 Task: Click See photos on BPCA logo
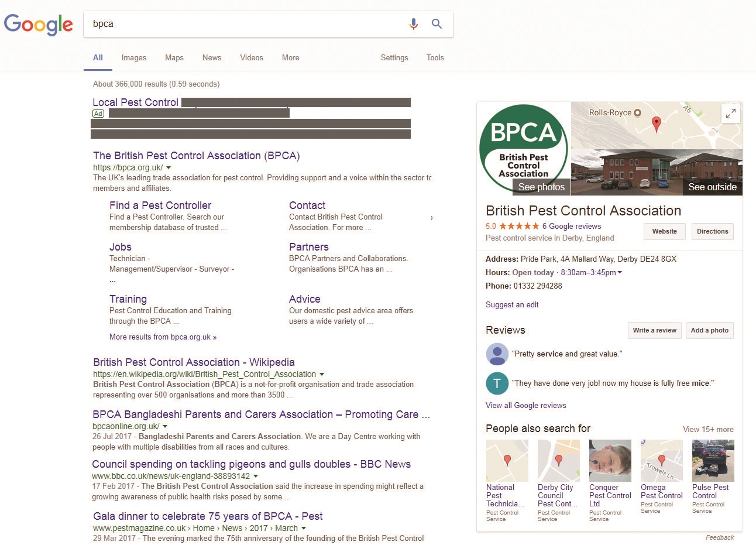[x=541, y=187]
